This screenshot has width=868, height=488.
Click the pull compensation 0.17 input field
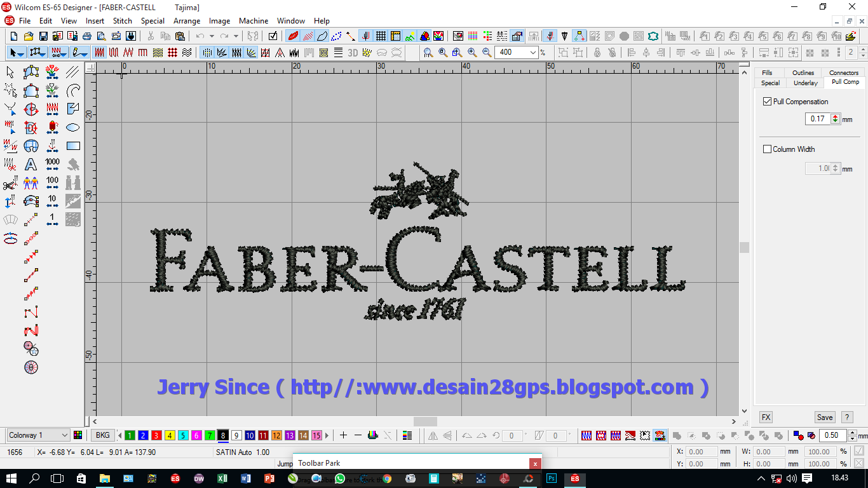818,119
